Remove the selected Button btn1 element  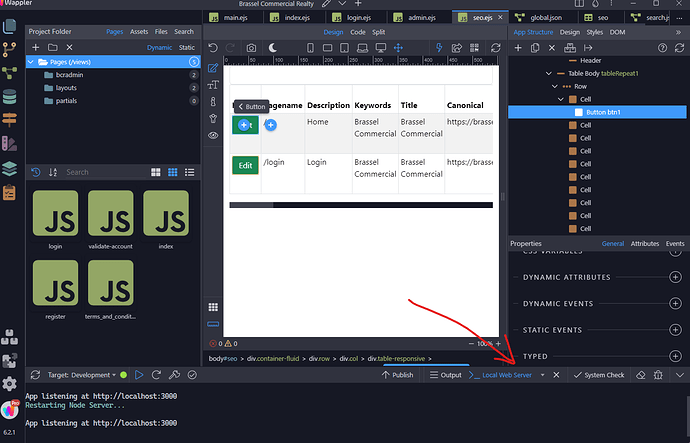click(x=552, y=48)
